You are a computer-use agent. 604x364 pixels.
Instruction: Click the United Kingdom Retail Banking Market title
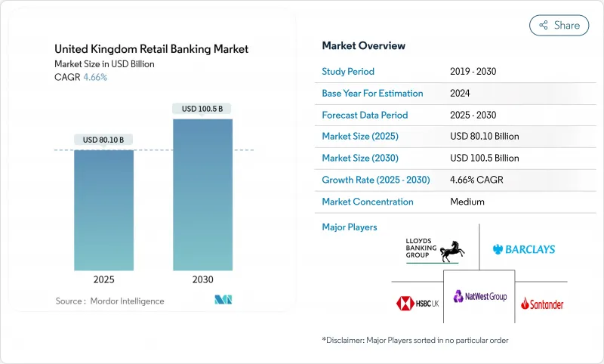point(151,49)
